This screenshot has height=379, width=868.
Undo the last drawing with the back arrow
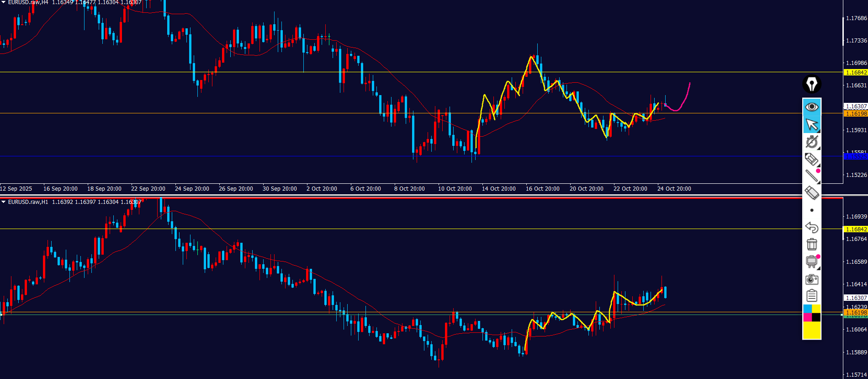(812, 227)
